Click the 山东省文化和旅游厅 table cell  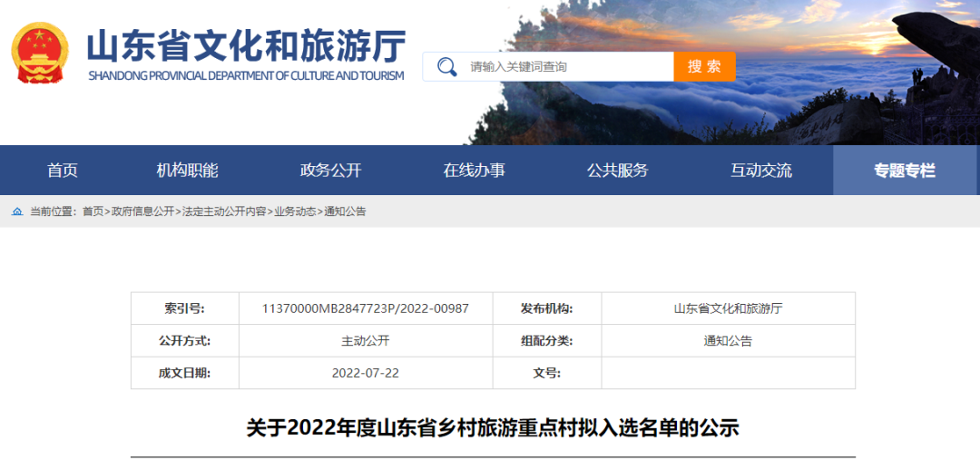(728, 308)
